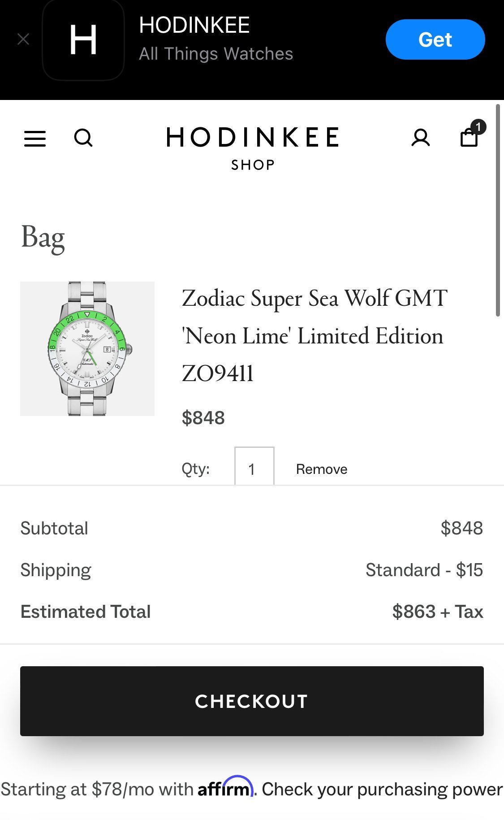
Task: Open the account profile icon
Action: (x=420, y=138)
